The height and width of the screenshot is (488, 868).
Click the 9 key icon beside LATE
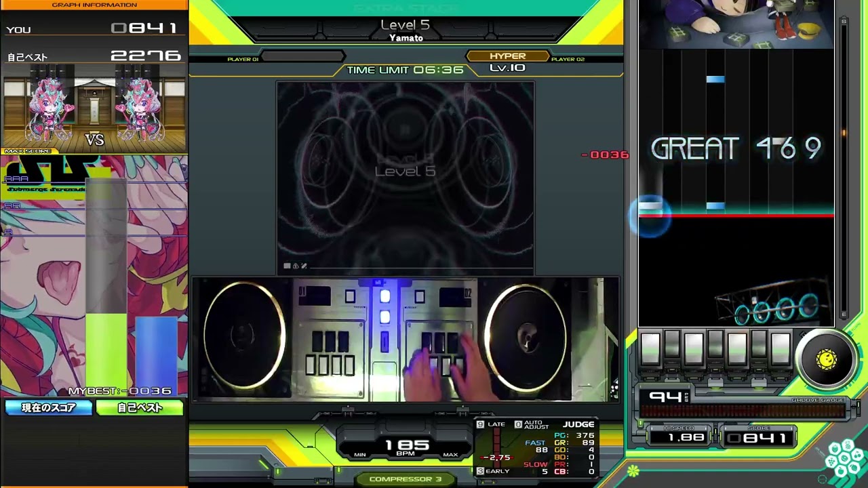tap(480, 424)
